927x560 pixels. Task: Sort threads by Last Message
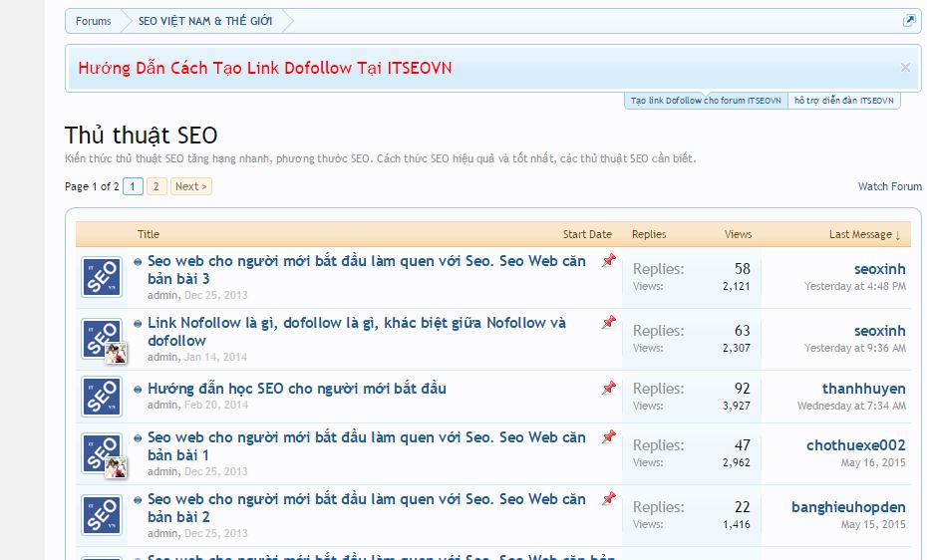coord(864,234)
